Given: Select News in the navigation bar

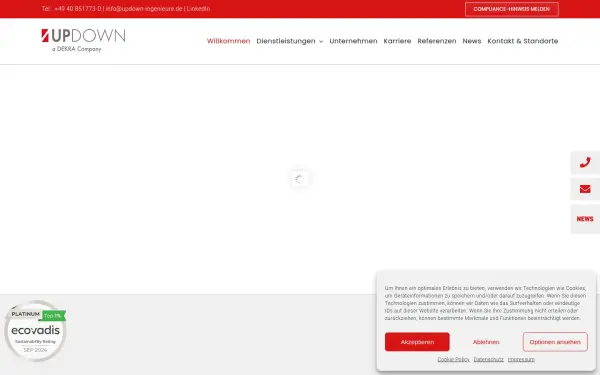Looking at the screenshot, I should pyautogui.click(x=472, y=41).
